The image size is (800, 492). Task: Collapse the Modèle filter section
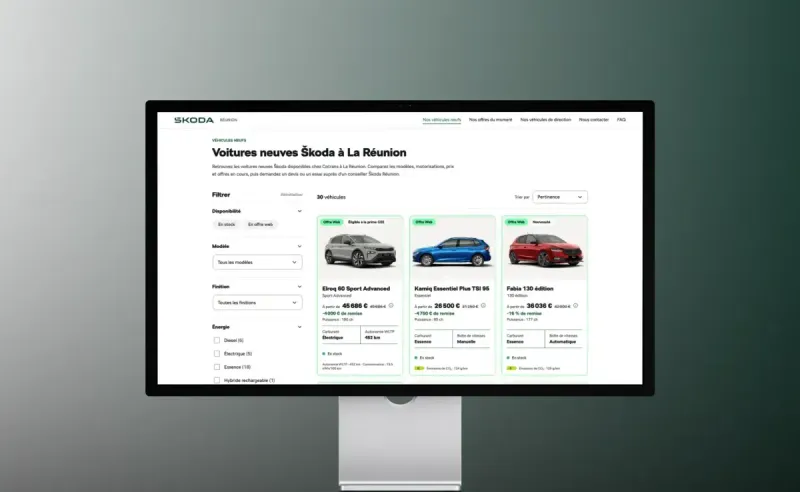(x=299, y=247)
